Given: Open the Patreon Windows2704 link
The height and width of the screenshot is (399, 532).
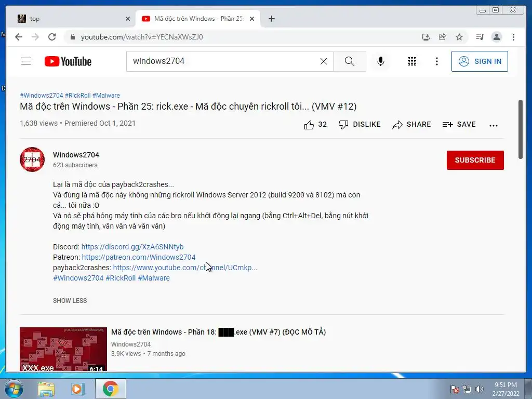Looking at the screenshot, I should click(x=138, y=257).
